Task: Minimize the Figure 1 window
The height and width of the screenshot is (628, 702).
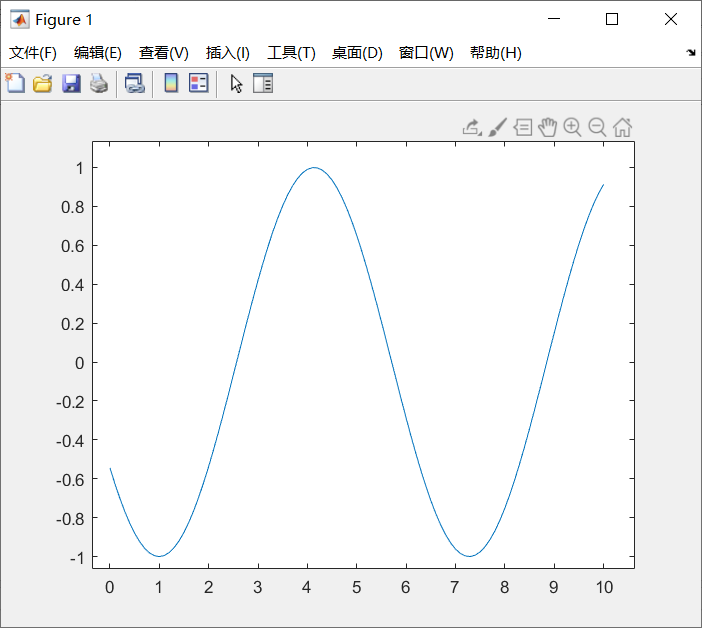Action: (x=554, y=19)
